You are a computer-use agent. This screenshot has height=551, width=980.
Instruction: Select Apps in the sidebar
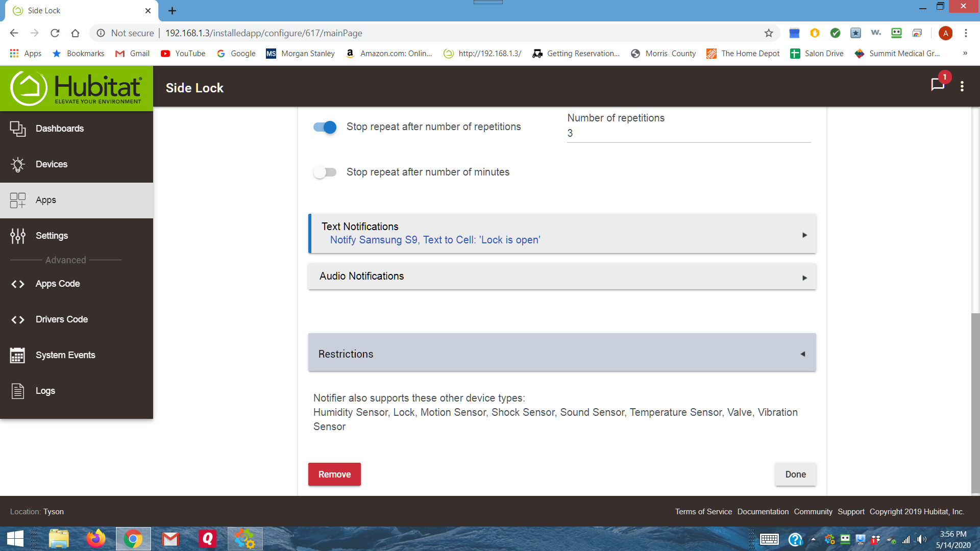click(77, 200)
